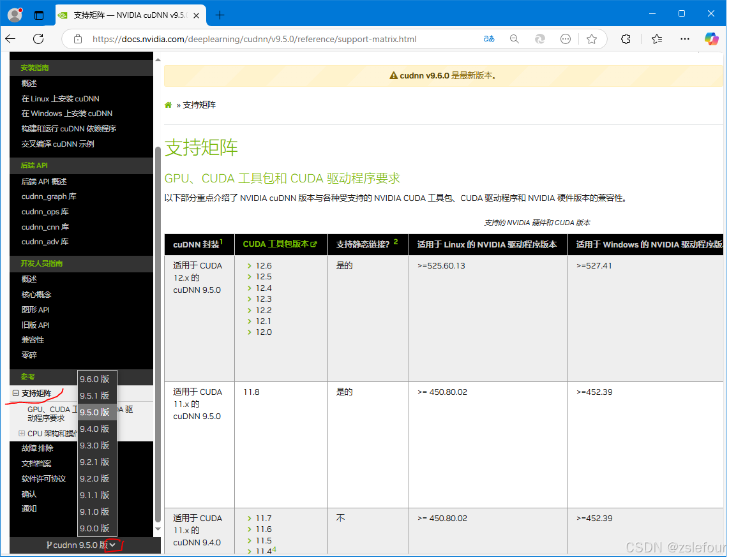Open 交叉编译 cuDNN 示例 link

(57, 144)
